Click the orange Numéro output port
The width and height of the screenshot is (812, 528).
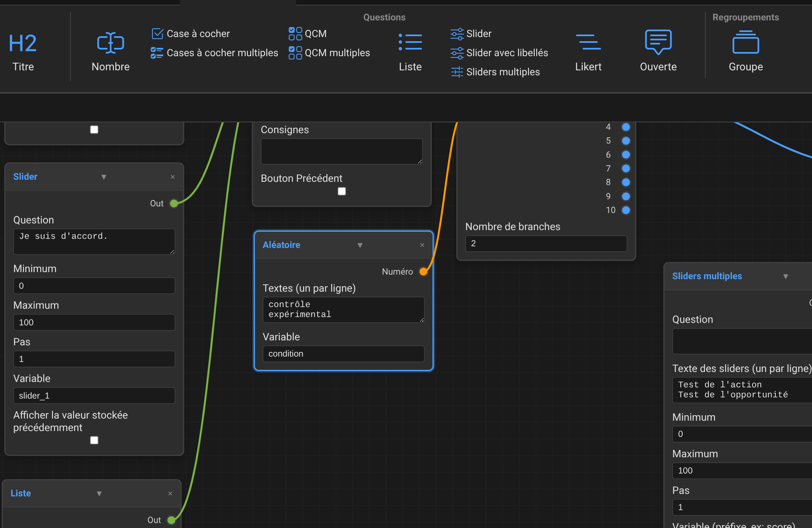[423, 272]
